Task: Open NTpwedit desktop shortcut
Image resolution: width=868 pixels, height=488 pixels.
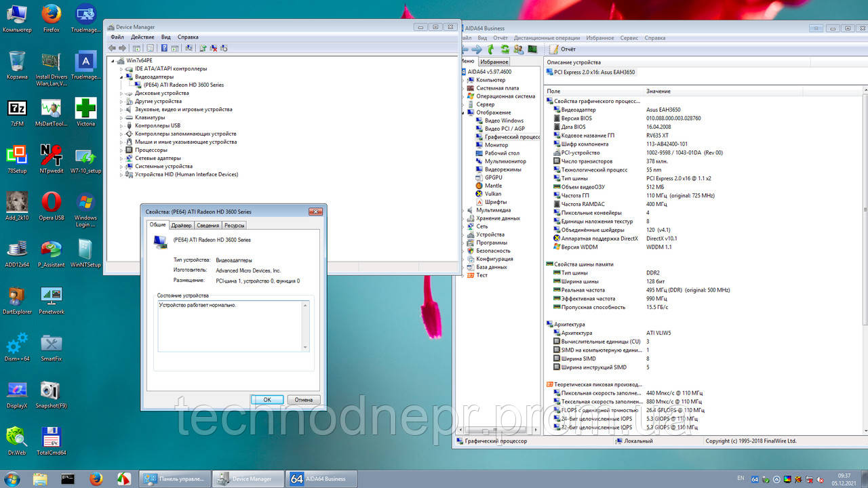Action: 51,159
